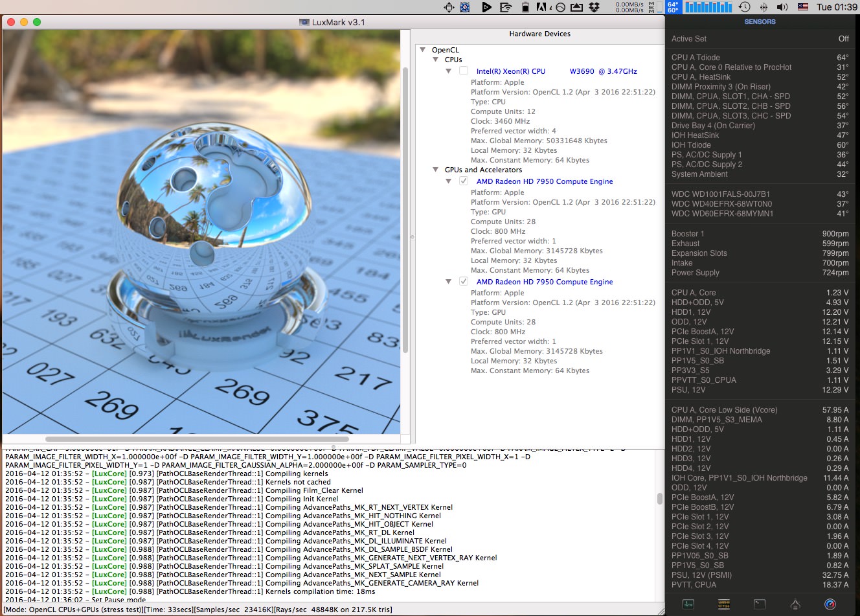Collapse the GPUs and Accelerators node
Viewport: 860px width, 616px height.
point(436,170)
